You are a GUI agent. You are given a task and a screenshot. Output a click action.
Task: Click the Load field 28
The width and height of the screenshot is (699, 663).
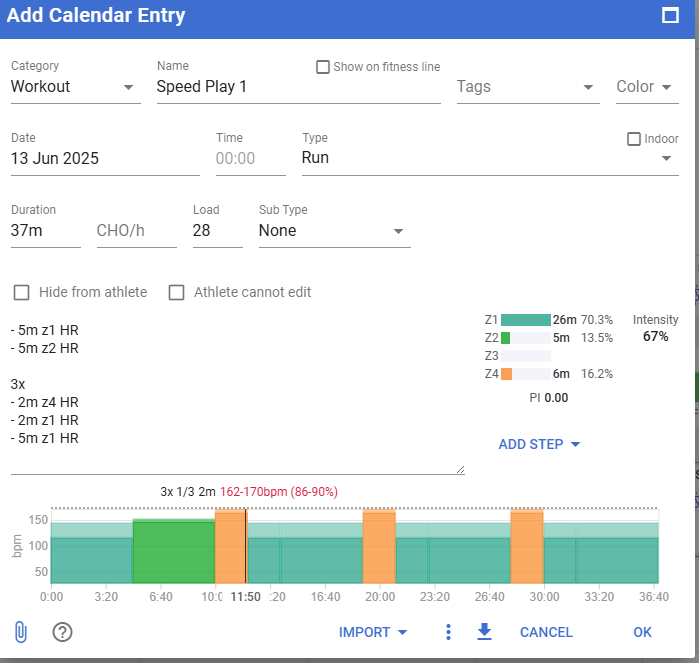(218, 231)
